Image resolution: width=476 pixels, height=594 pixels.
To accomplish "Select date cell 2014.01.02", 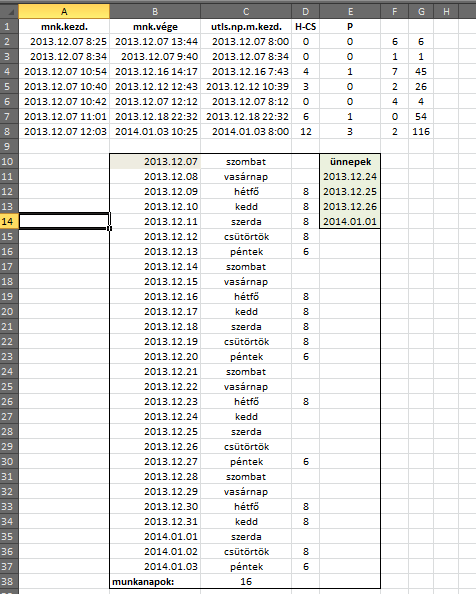I will (x=155, y=552).
